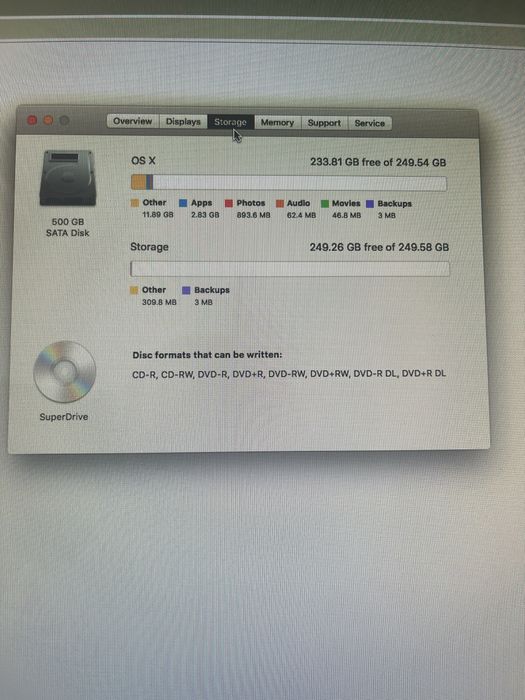Click the 500 GB SATA Disk icon
This screenshot has width=525, height=700.
68,178
